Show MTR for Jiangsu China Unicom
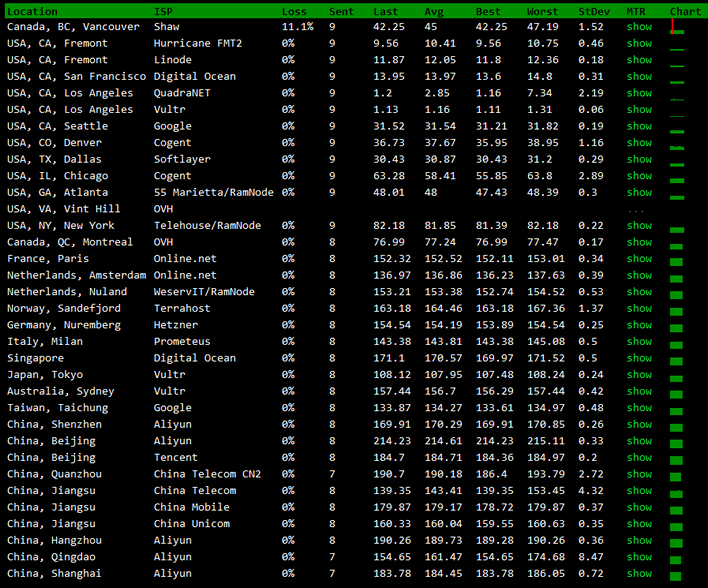Screen dimensions: 708x588 click(639, 523)
